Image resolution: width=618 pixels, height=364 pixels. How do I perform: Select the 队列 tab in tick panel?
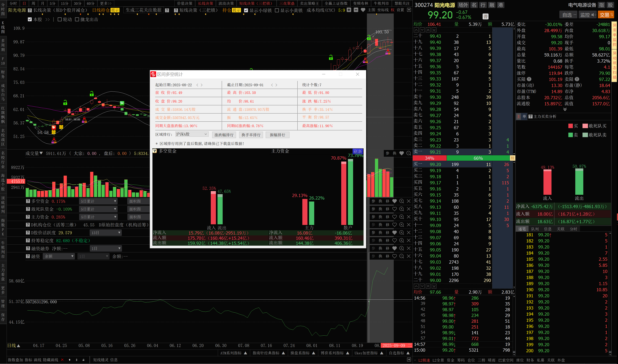coord(535,229)
